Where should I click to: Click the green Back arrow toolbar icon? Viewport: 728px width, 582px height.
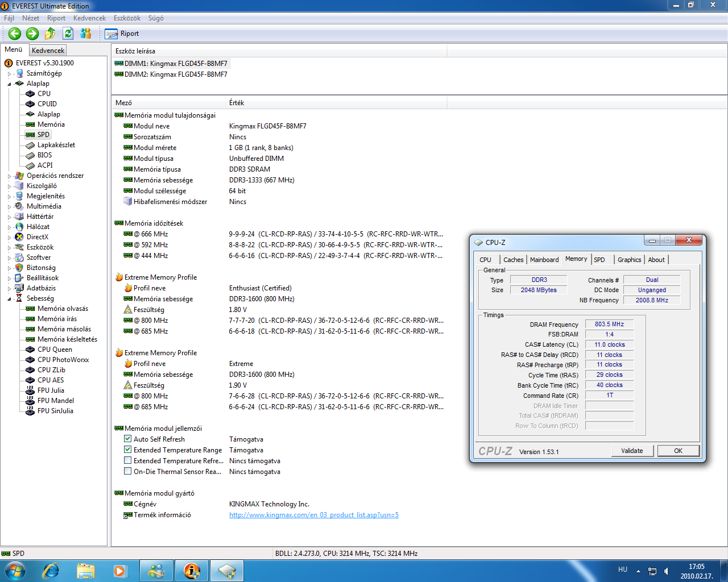(15, 34)
